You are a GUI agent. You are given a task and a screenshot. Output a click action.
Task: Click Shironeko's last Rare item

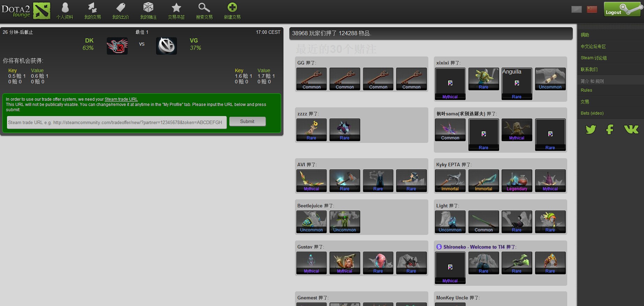coord(550,263)
